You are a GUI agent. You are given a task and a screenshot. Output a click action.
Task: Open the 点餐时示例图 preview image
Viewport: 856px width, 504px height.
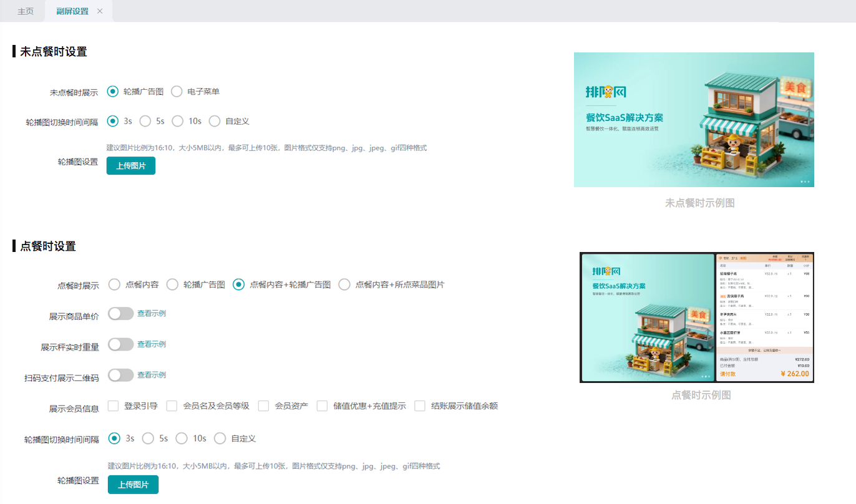coord(697,317)
